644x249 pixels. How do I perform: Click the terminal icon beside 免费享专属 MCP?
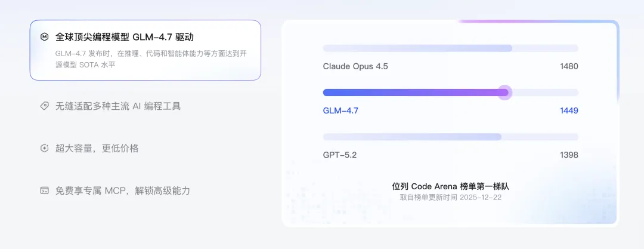tap(44, 191)
